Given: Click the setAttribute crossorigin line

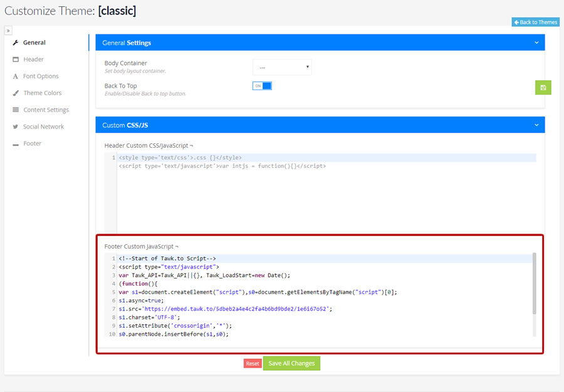Looking at the screenshot, I should (x=175, y=326).
